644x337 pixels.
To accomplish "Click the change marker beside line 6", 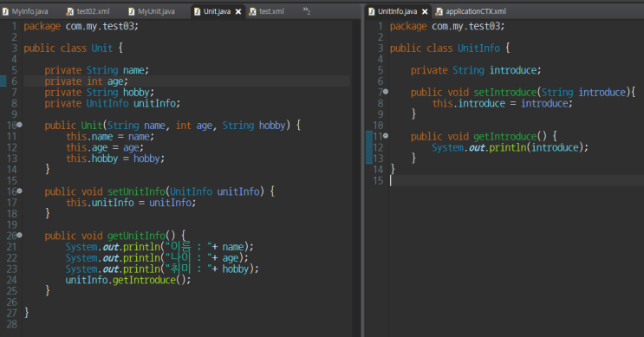I will pos(3,81).
